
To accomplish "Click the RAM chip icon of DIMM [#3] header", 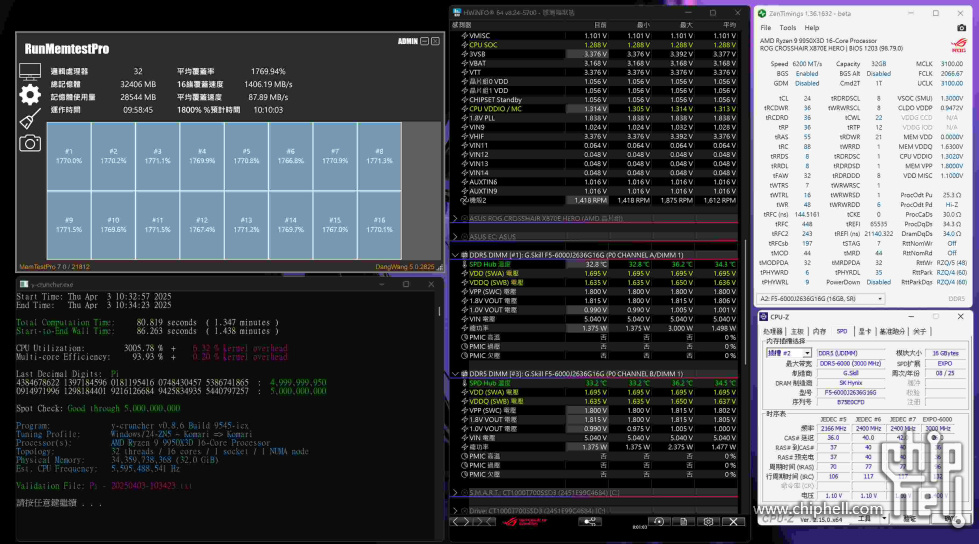I will pyautogui.click(x=465, y=373).
